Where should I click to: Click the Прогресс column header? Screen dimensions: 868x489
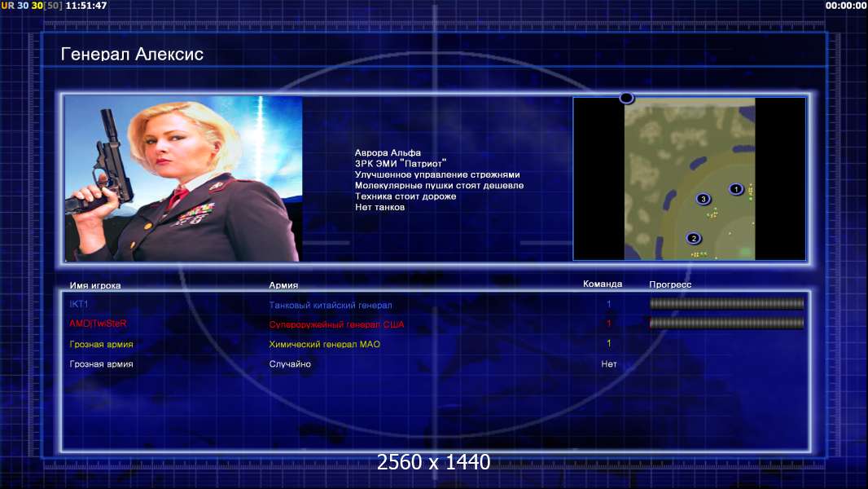[x=670, y=284]
